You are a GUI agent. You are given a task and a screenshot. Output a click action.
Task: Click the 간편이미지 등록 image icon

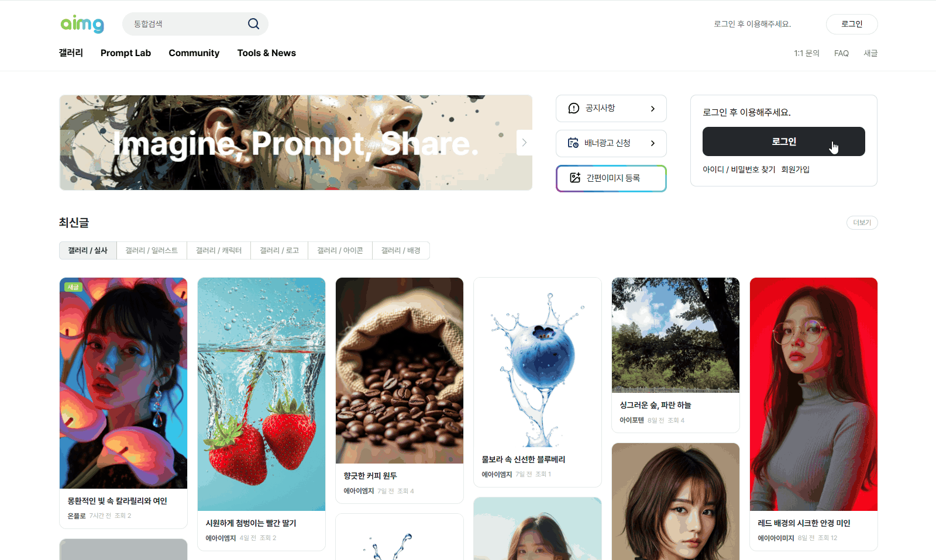click(575, 178)
